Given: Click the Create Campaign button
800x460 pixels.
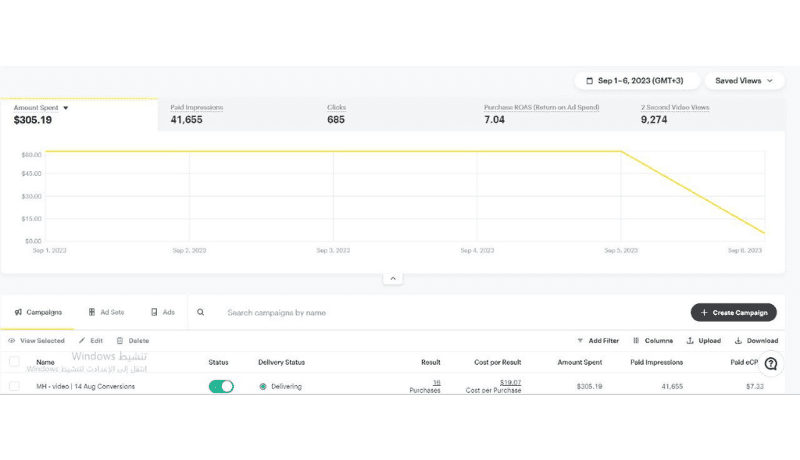Looking at the screenshot, I should pyautogui.click(x=733, y=313).
